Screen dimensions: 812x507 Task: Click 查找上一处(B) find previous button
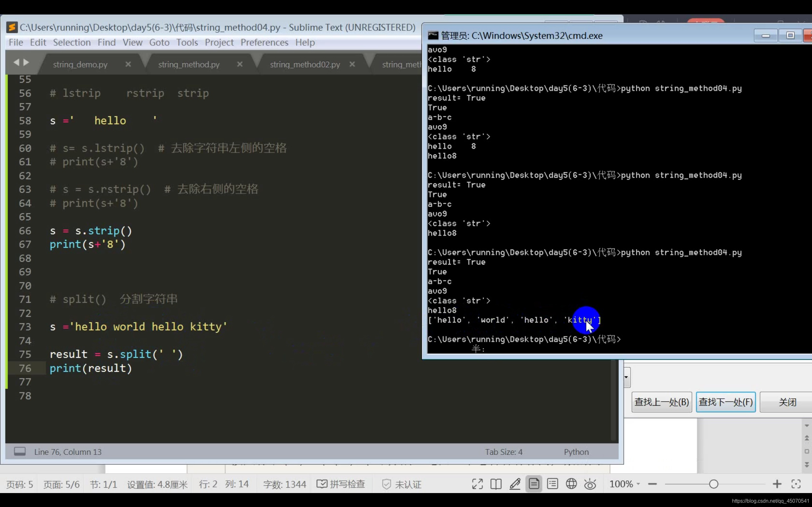click(x=661, y=402)
